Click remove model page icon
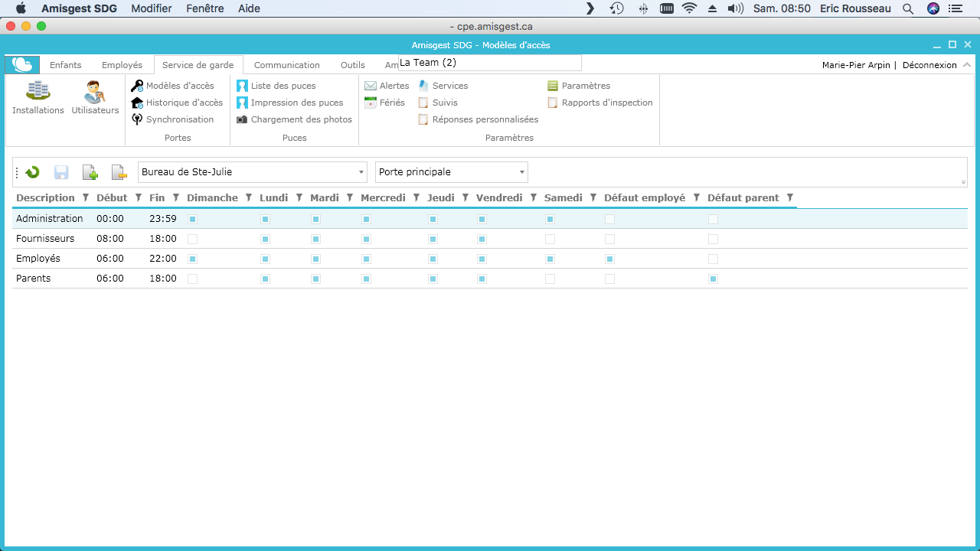Image resolution: width=980 pixels, height=551 pixels. [x=119, y=172]
